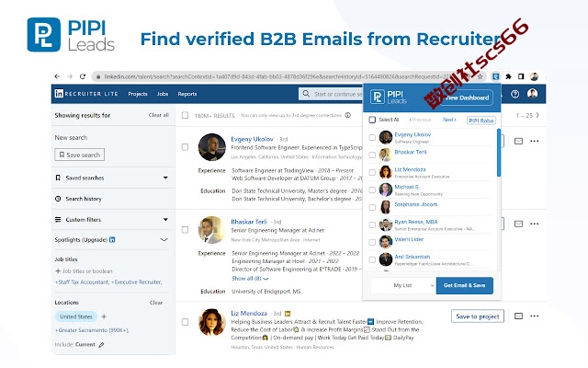Click Get Email & Save button

465,285
